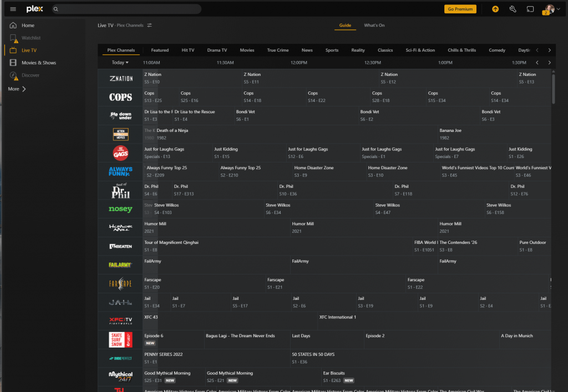Select the Comedy category tab
The width and height of the screenshot is (568, 392).
coord(497,50)
